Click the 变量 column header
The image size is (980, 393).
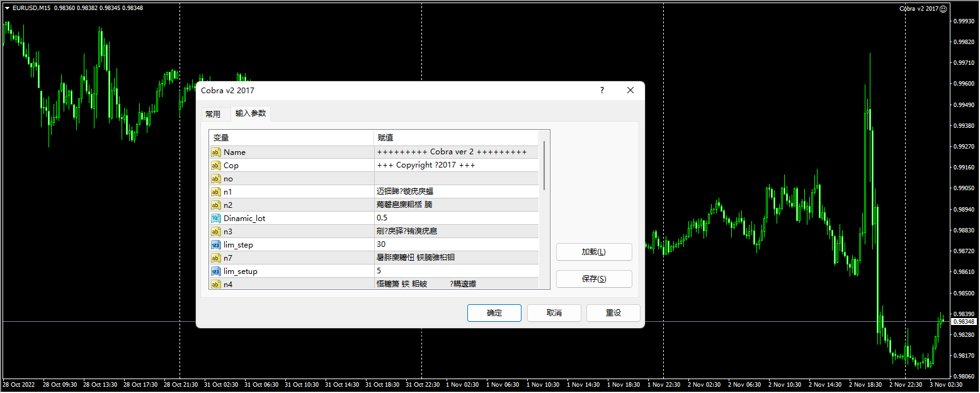pos(291,138)
